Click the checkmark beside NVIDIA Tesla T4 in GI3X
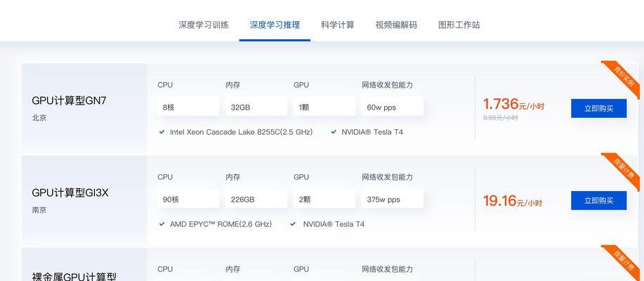The image size is (644, 281). click(x=293, y=224)
